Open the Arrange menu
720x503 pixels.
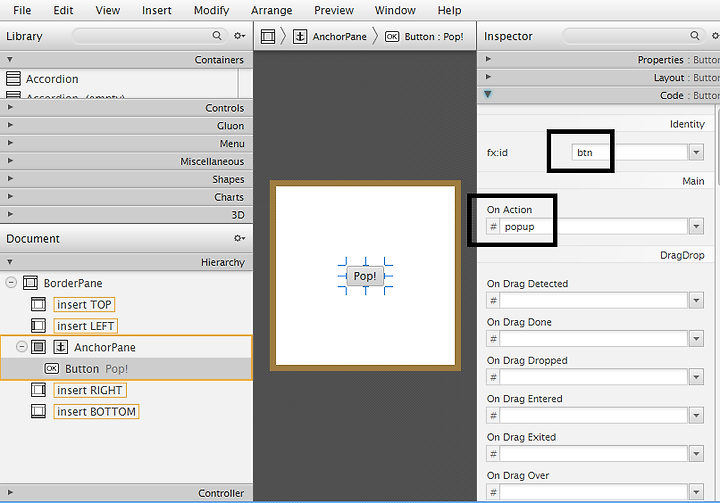[x=271, y=10]
